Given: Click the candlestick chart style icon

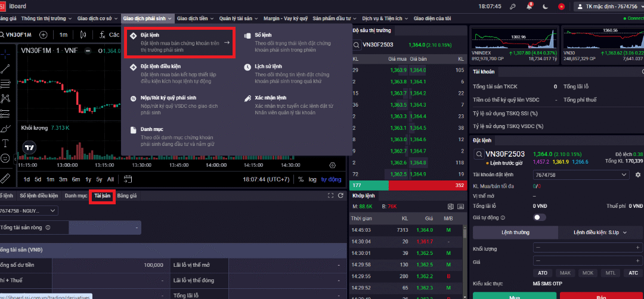Looking at the screenshot, I should pyautogui.click(x=85, y=35).
